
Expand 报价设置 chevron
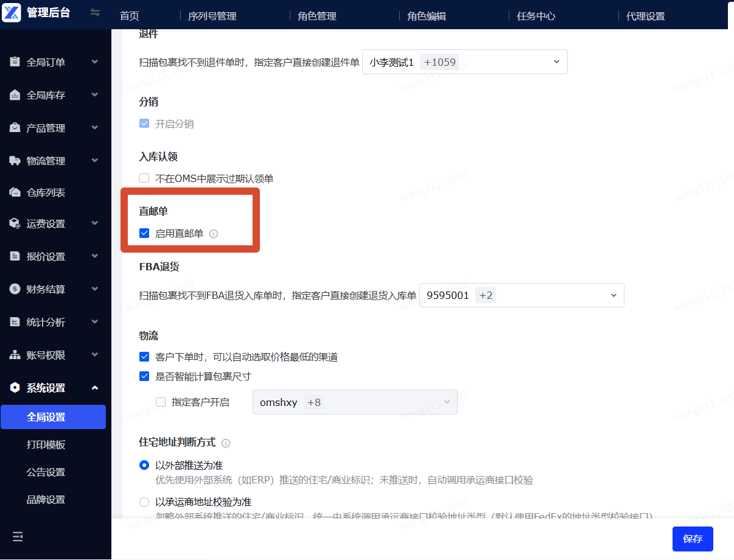tap(94, 256)
